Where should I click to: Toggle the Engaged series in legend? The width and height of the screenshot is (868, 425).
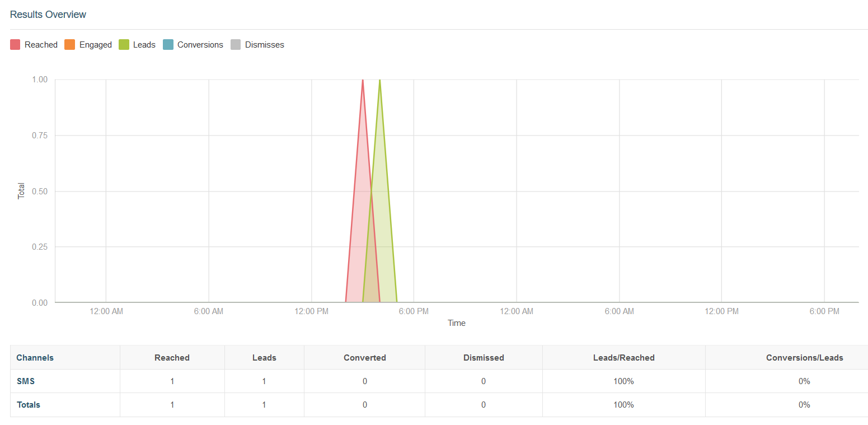pyautogui.click(x=88, y=45)
